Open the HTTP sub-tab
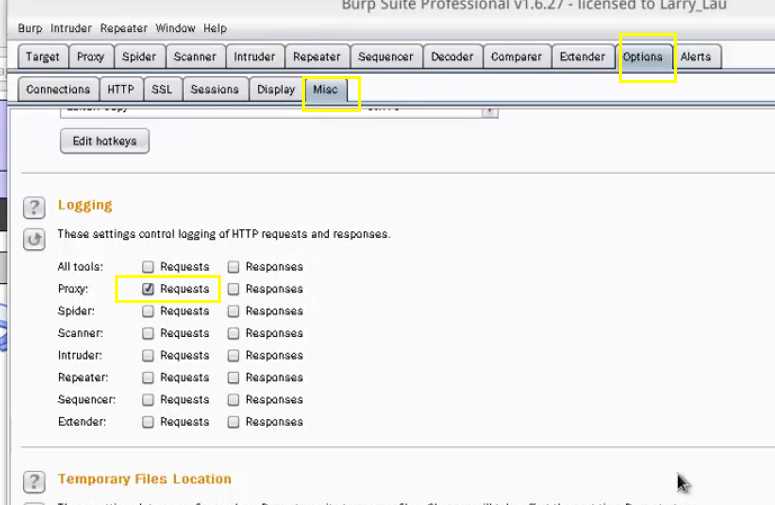The image size is (775, 505). pyautogui.click(x=121, y=89)
